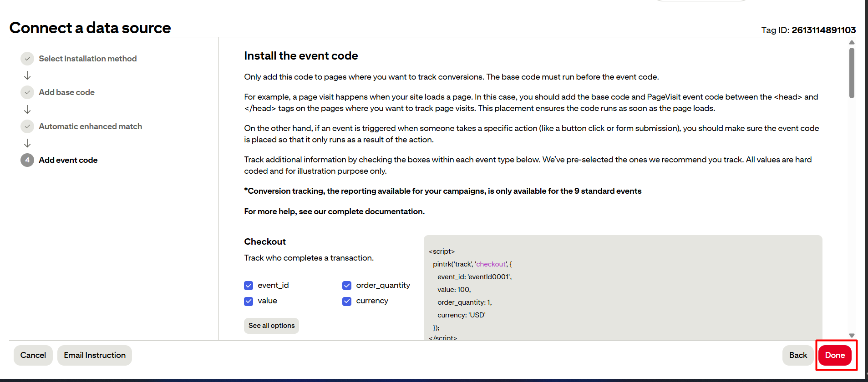Click the Email Instruction button

point(95,355)
